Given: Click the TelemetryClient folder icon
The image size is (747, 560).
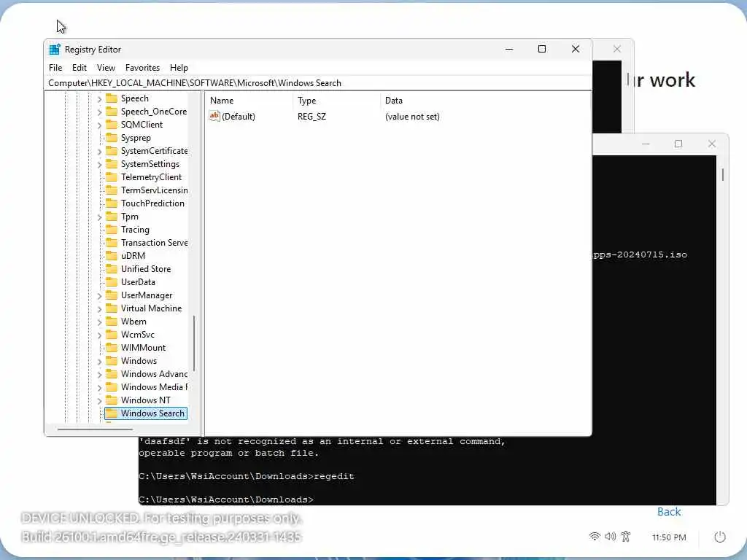Looking at the screenshot, I should (x=112, y=177).
